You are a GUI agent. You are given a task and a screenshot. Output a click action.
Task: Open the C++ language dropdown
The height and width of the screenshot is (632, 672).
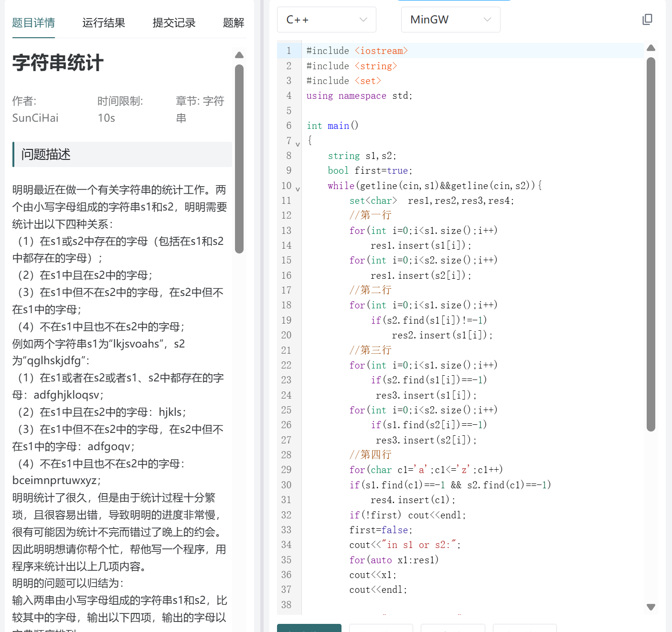327,20
